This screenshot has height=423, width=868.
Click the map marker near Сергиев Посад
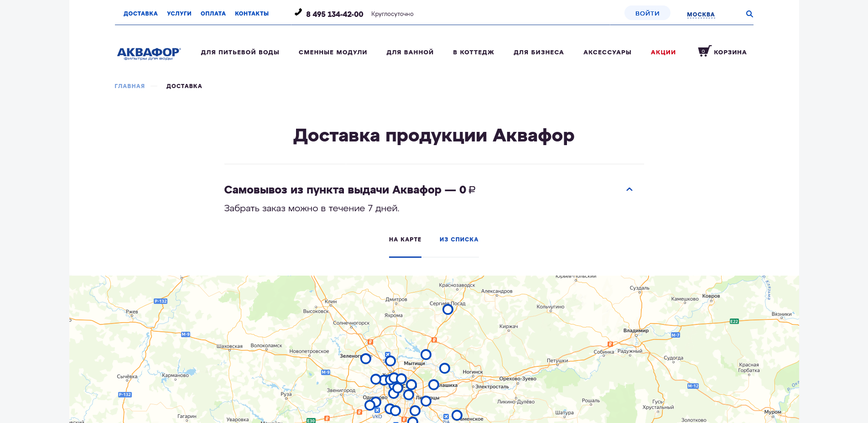click(x=447, y=309)
